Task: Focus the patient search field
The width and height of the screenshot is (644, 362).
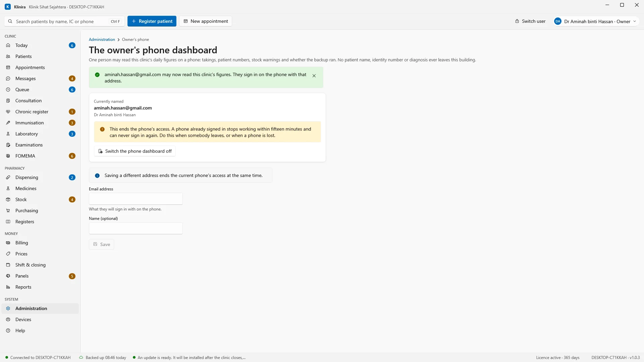Action: [64, 21]
